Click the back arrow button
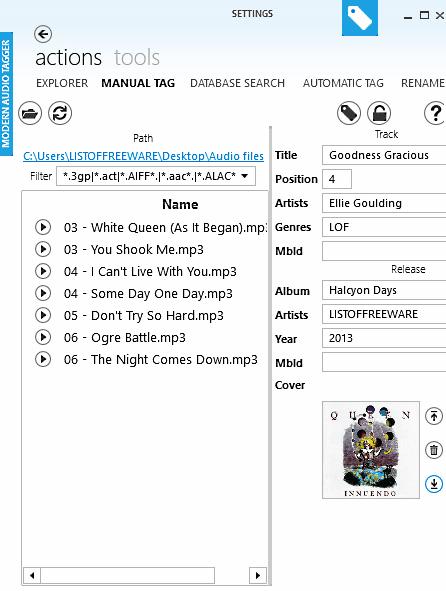This screenshot has width=446, height=591. [x=43, y=34]
